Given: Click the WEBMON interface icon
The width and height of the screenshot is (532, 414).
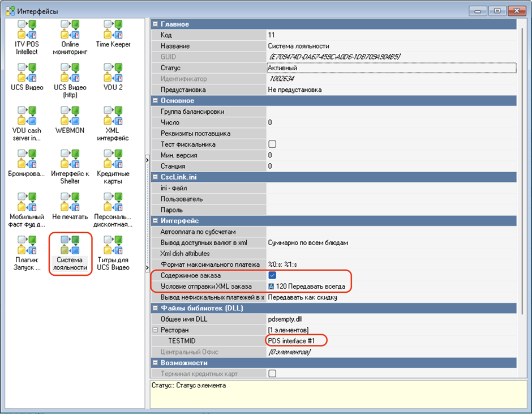Looking at the screenshot, I should point(70,117).
